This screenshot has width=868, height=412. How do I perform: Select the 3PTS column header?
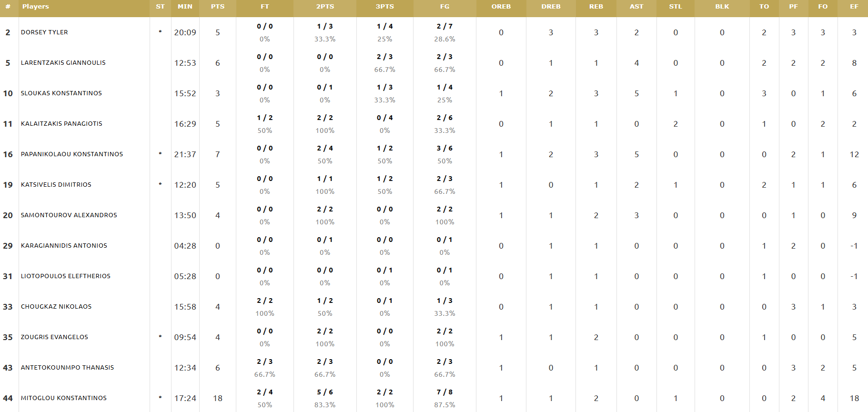pos(384,7)
